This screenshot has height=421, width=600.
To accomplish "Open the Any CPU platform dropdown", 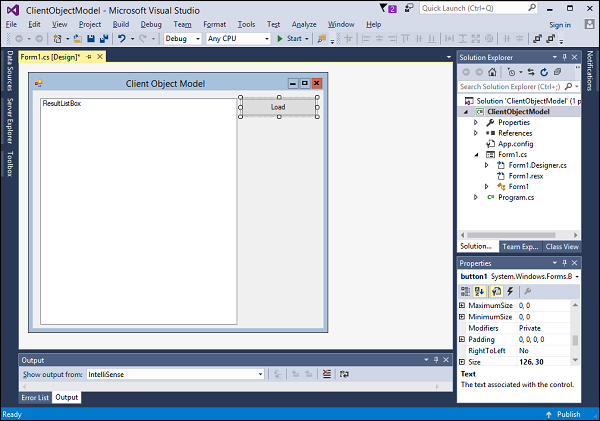I will (237, 38).
